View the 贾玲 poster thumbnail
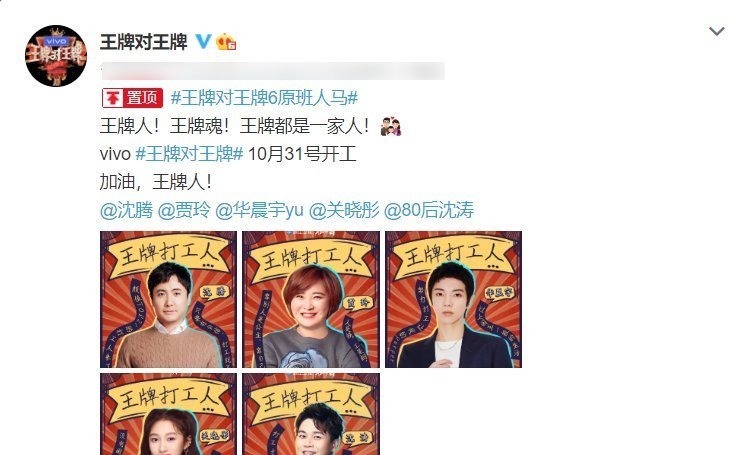Screen dimensions: 735x455 311,299
